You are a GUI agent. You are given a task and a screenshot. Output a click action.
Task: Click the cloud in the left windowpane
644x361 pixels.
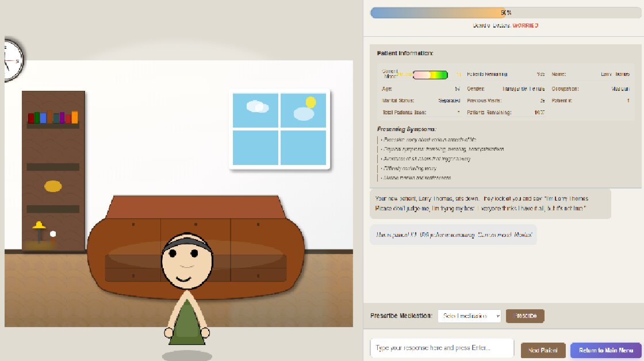256,106
